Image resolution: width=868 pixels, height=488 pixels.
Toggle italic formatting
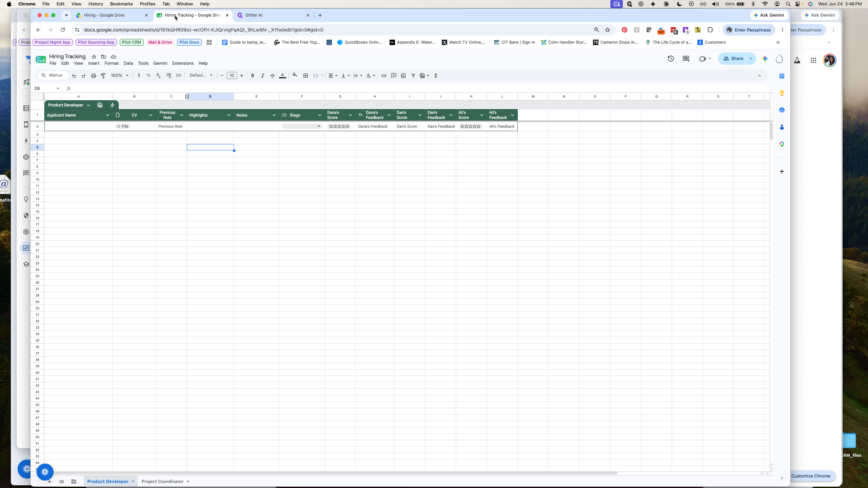(262, 76)
